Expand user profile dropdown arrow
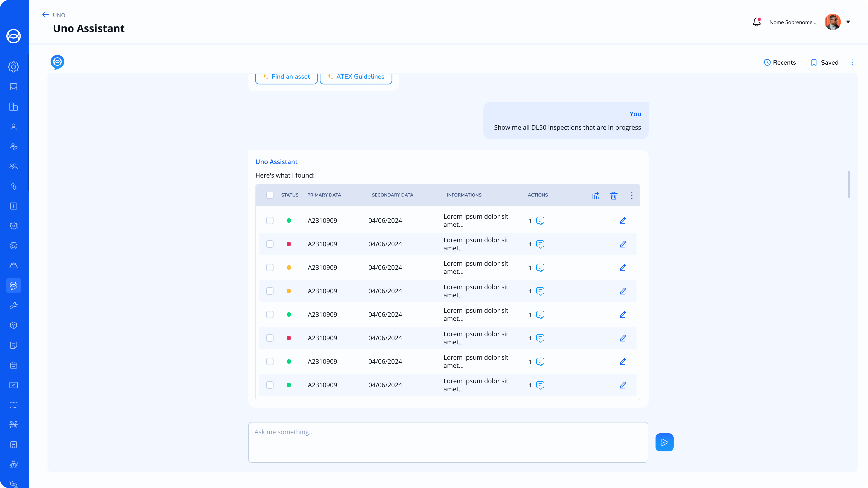This screenshot has height=488, width=868. (848, 22)
